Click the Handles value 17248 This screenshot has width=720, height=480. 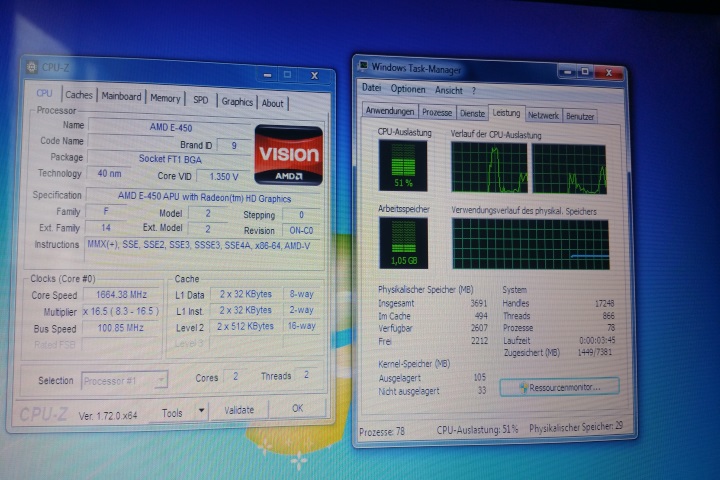604,304
